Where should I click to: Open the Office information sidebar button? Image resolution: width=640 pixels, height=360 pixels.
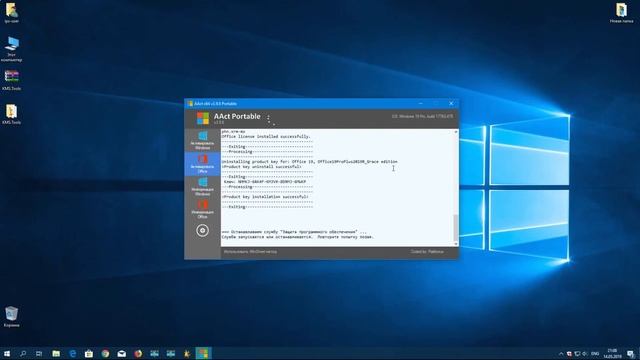[x=202, y=209]
